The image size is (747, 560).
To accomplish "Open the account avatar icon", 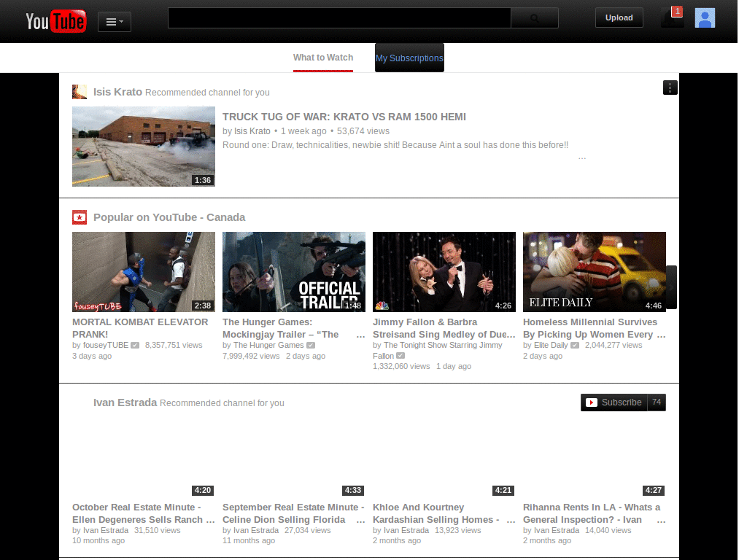I will [705, 18].
